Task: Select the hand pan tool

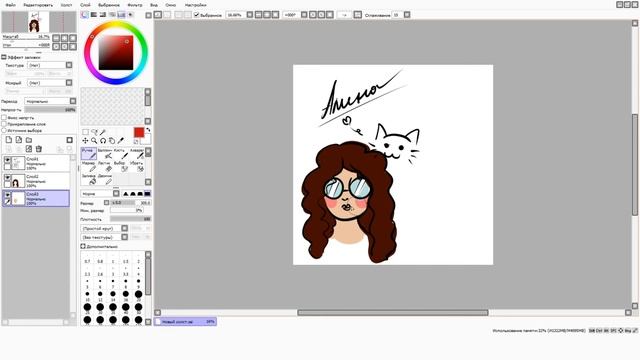Action: [112, 140]
